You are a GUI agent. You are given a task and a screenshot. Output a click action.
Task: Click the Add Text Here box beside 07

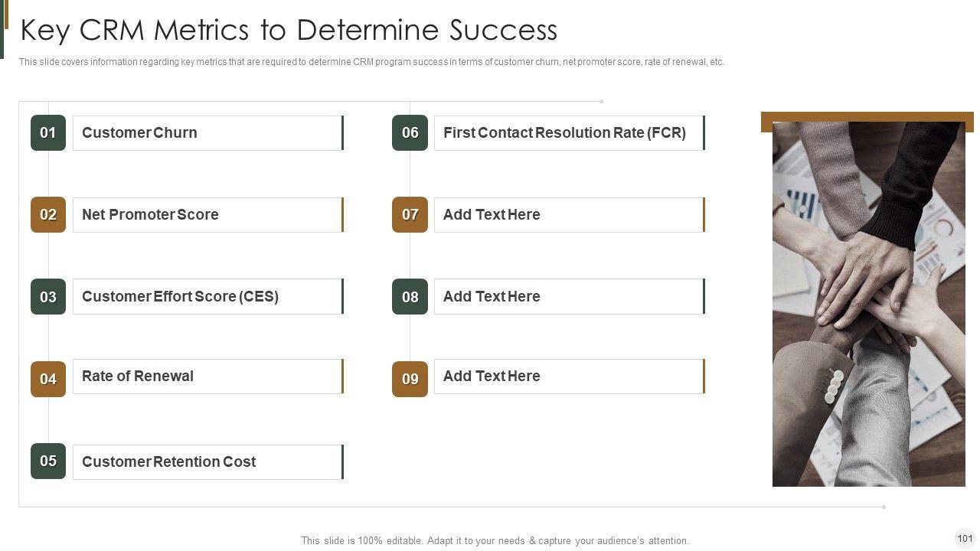(569, 215)
